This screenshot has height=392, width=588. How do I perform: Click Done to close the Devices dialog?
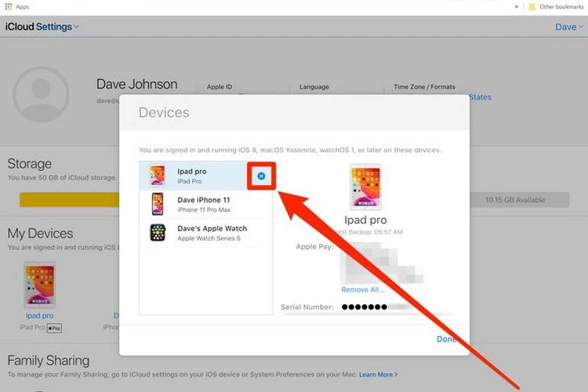(446, 339)
